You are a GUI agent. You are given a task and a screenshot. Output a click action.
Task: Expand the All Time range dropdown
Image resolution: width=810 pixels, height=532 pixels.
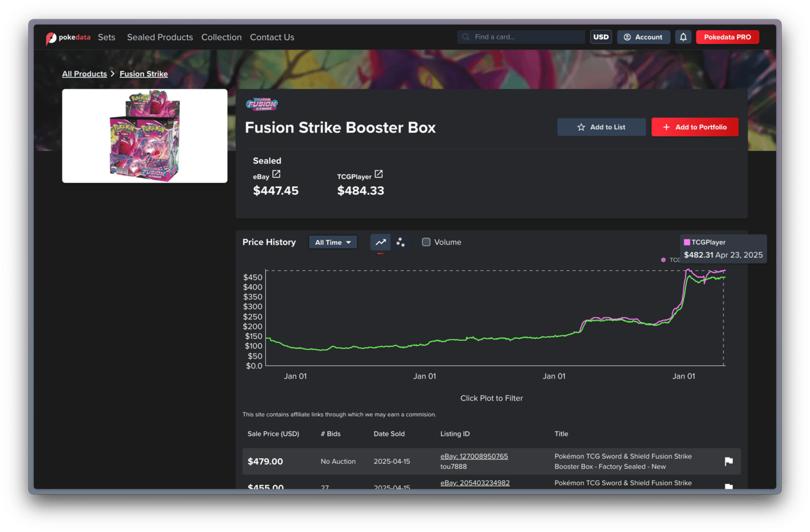click(333, 243)
